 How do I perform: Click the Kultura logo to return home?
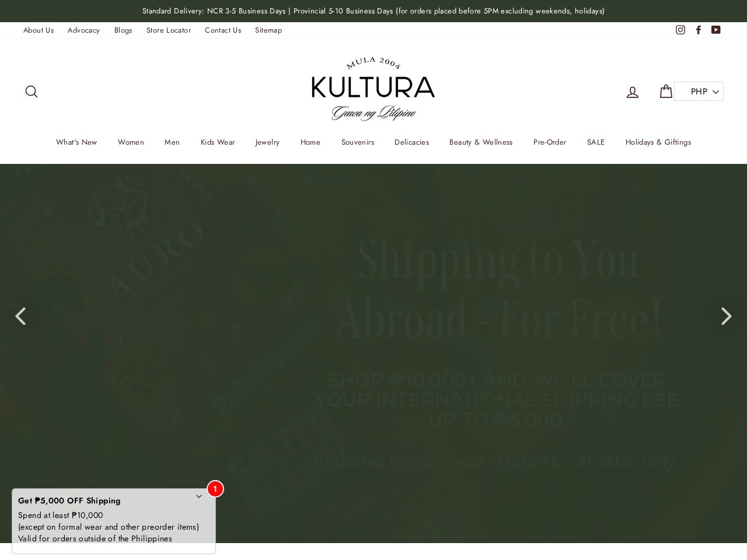point(373,89)
